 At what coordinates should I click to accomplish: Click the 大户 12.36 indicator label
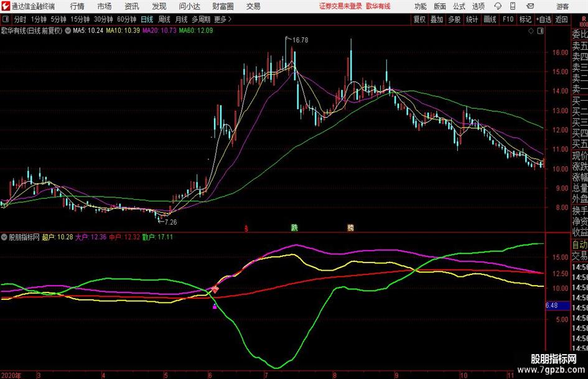pyautogui.click(x=91, y=237)
